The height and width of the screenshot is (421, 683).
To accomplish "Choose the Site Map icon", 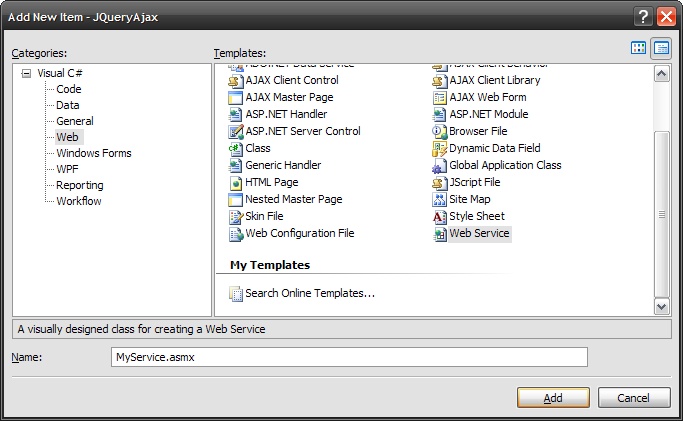I will (440, 199).
